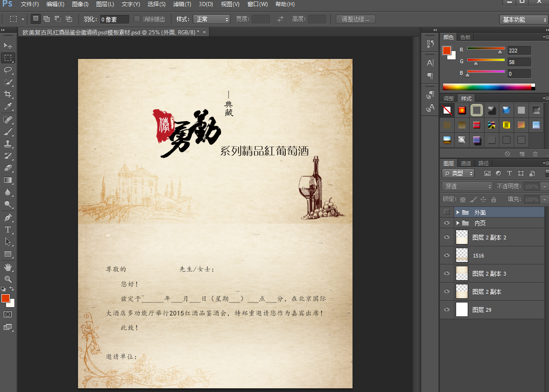Hide layer 图层 29

coord(447,309)
